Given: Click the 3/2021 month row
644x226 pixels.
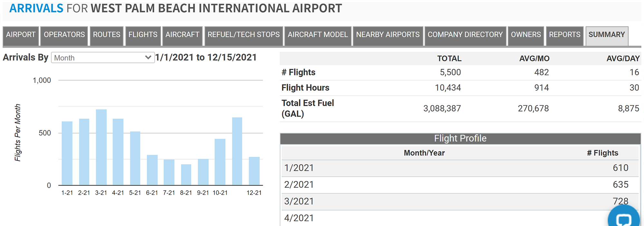Looking at the screenshot, I should tap(460, 202).
